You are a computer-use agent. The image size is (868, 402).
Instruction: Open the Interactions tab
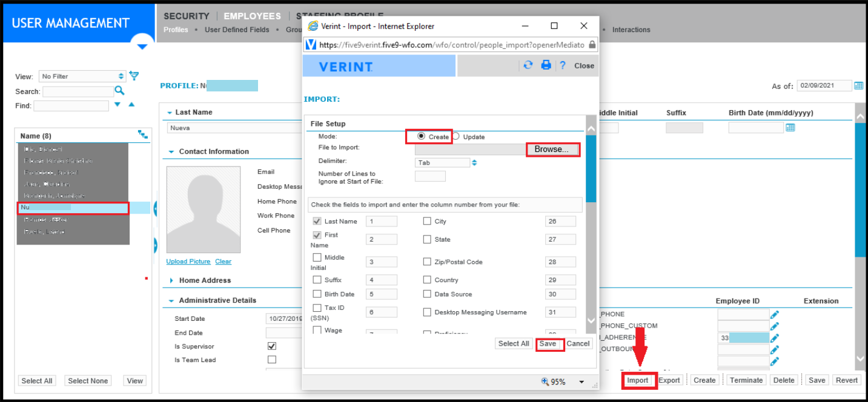631,30
